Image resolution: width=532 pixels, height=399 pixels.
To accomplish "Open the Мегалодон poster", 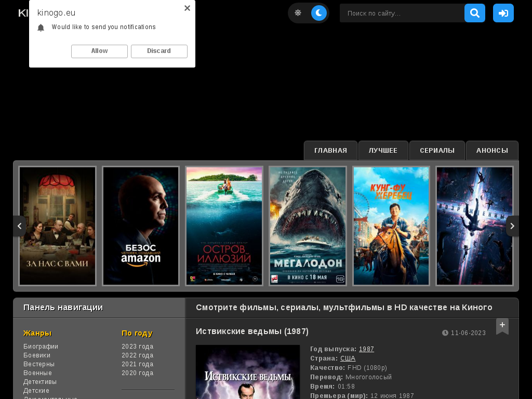I will tap(308, 226).
